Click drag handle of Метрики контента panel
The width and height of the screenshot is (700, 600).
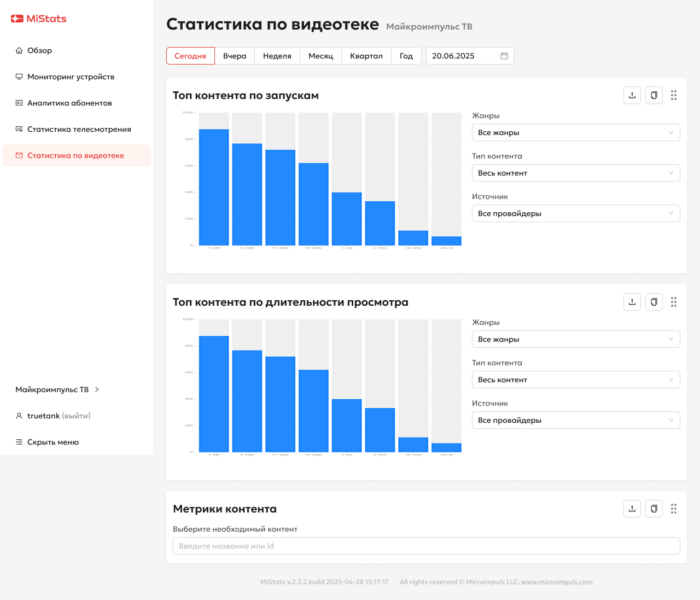pos(674,508)
